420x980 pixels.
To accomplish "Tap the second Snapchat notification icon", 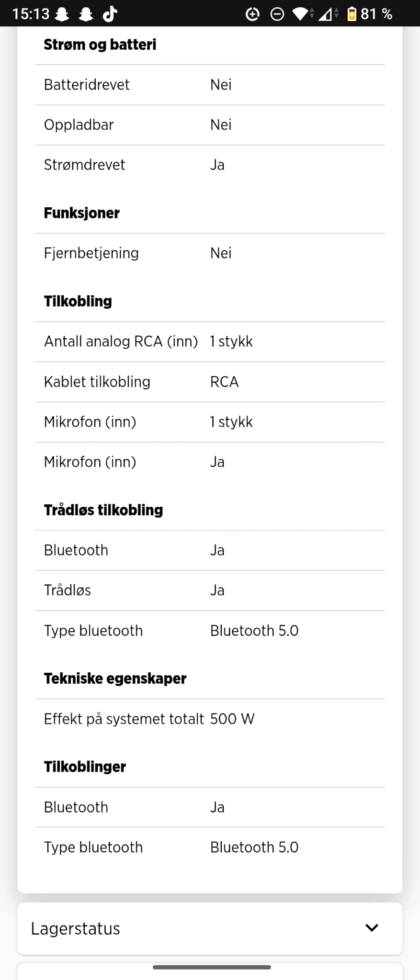I will click(86, 14).
